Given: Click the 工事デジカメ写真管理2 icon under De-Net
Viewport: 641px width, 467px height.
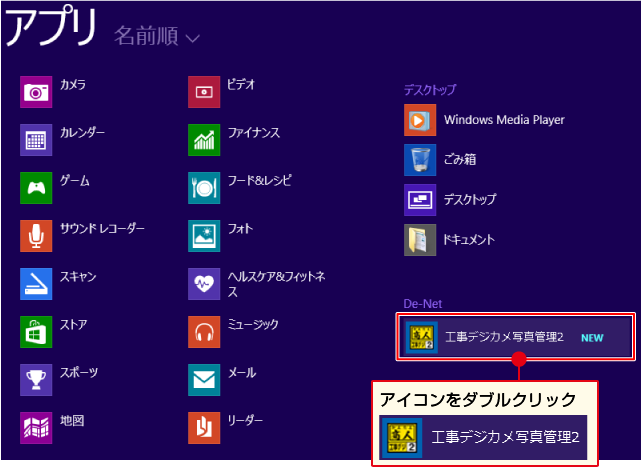Looking at the screenshot, I should pos(421,337).
